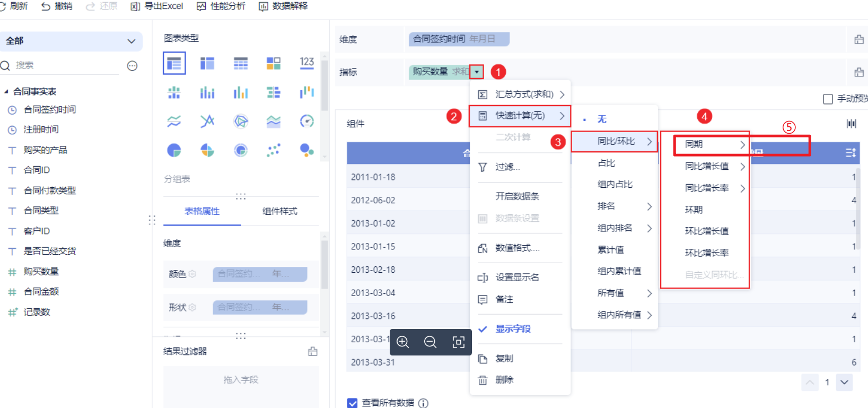The width and height of the screenshot is (868, 408).
Task: Open 性能分析 performance analysis
Action: click(221, 6)
